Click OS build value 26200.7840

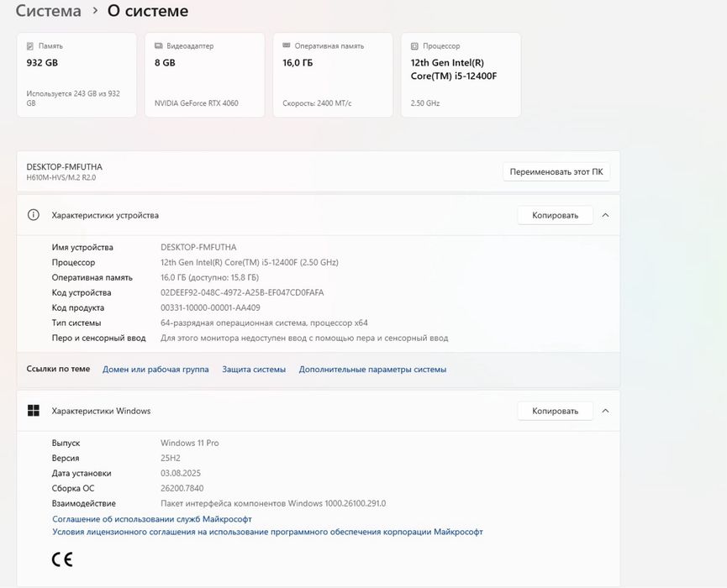pyautogui.click(x=182, y=488)
